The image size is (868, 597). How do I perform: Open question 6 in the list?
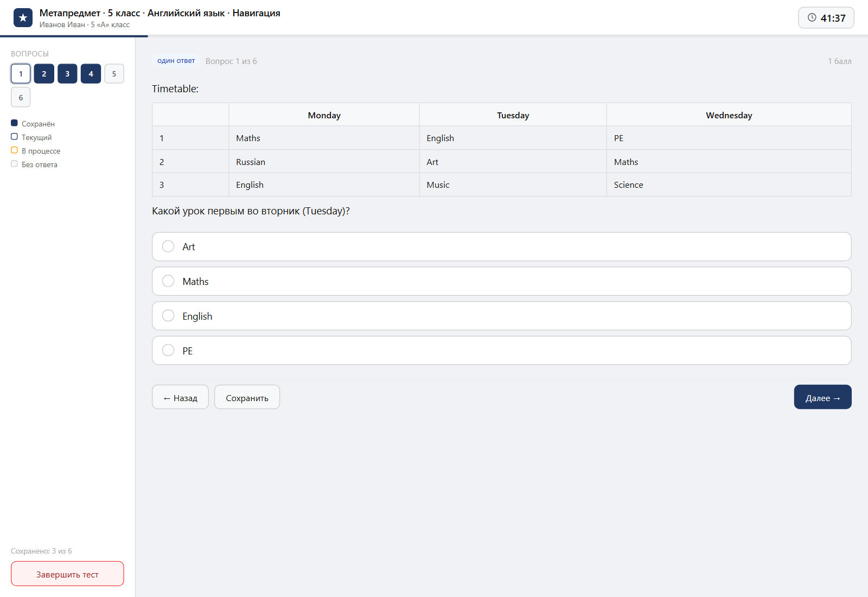[x=21, y=97]
